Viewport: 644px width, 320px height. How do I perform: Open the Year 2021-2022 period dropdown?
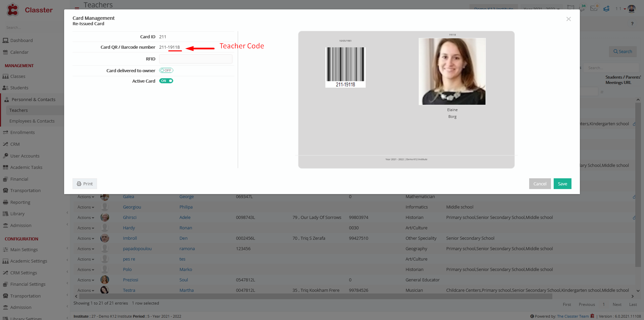click(x=541, y=9)
